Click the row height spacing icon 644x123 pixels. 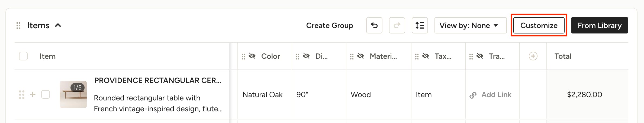420,25
